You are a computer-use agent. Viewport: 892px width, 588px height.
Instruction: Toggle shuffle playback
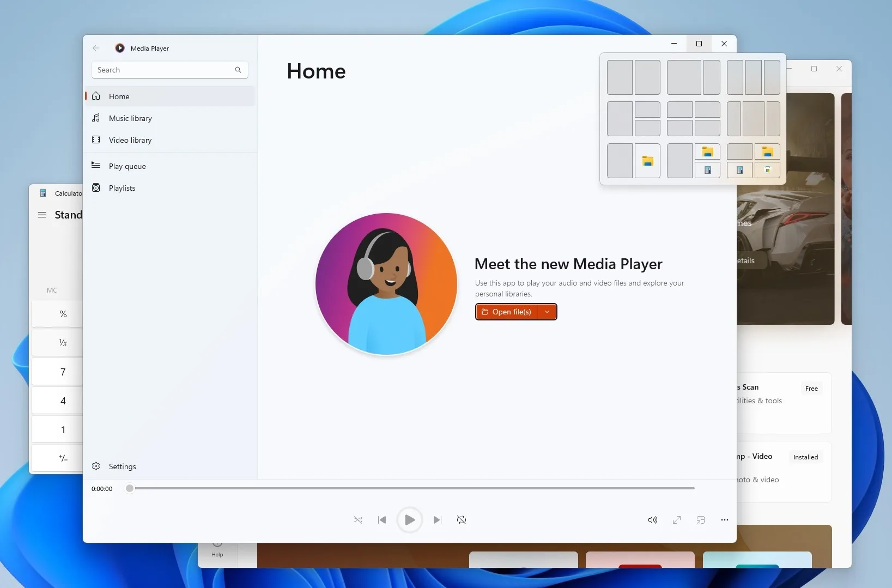pyautogui.click(x=358, y=520)
